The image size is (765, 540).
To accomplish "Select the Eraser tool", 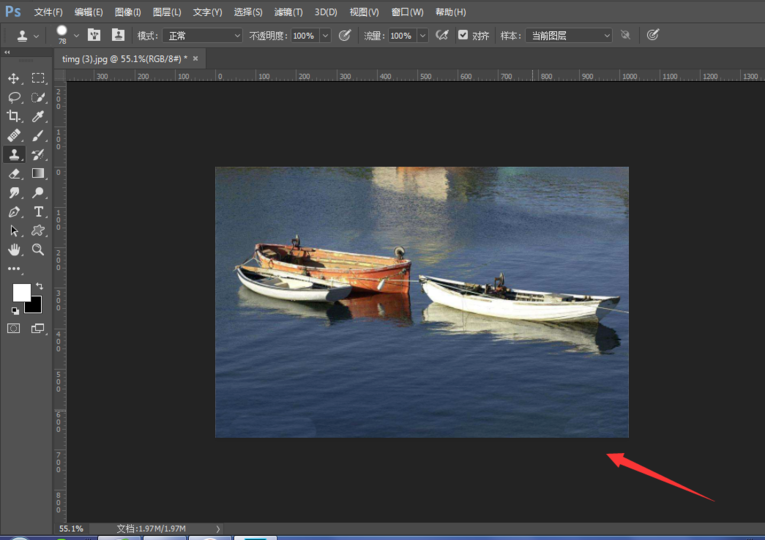I will click(14, 174).
